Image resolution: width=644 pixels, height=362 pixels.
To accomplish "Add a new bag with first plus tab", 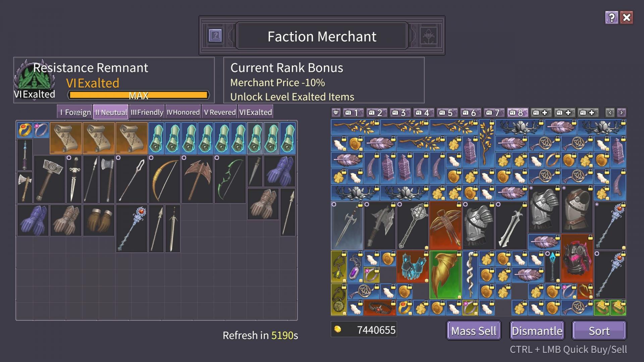I will [x=541, y=113].
